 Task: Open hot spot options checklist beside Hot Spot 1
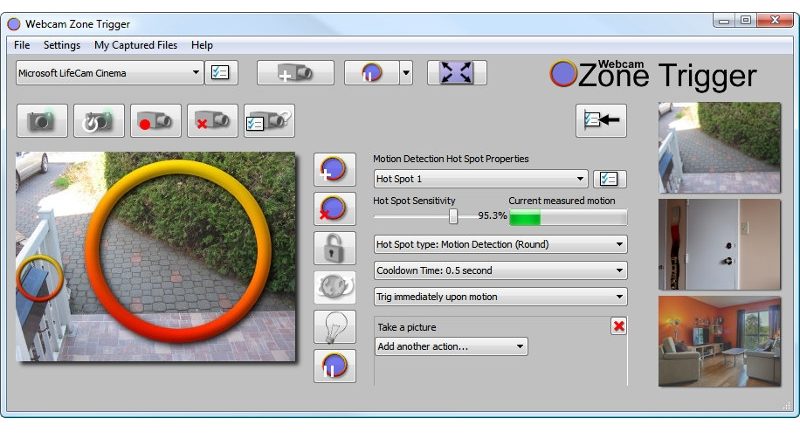610,179
